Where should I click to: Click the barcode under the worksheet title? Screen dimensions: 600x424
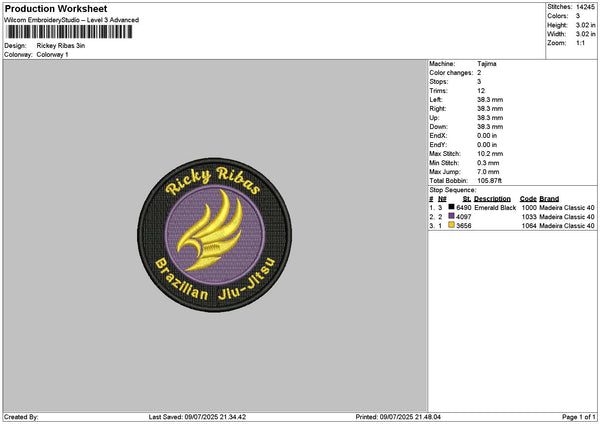(69, 32)
